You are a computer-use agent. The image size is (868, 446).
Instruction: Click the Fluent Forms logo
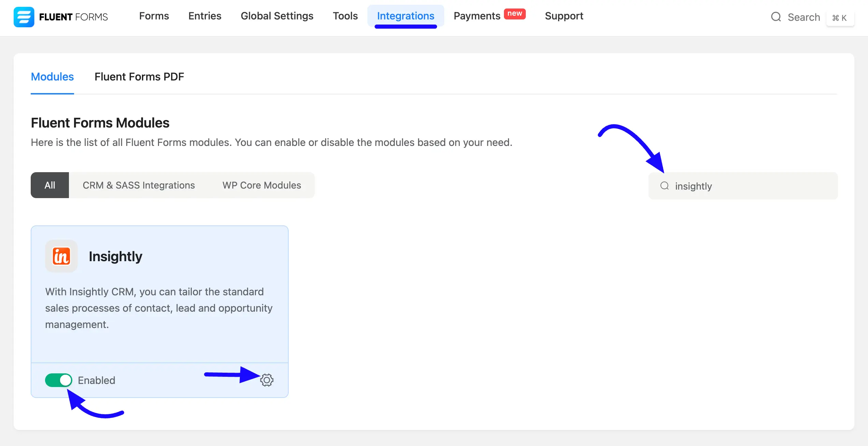[x=61, y=17]
